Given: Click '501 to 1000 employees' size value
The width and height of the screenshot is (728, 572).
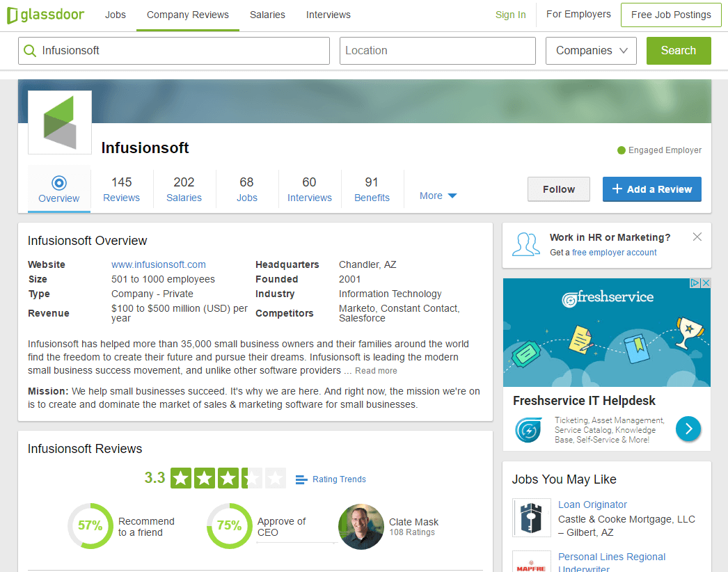Looking at the screenshot, I should coord(163,279).
